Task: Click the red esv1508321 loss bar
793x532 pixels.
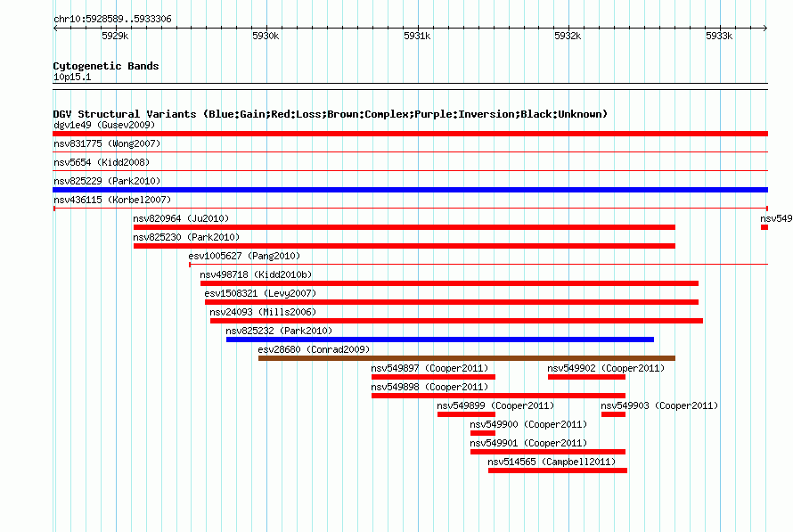Action: [452, 302]
